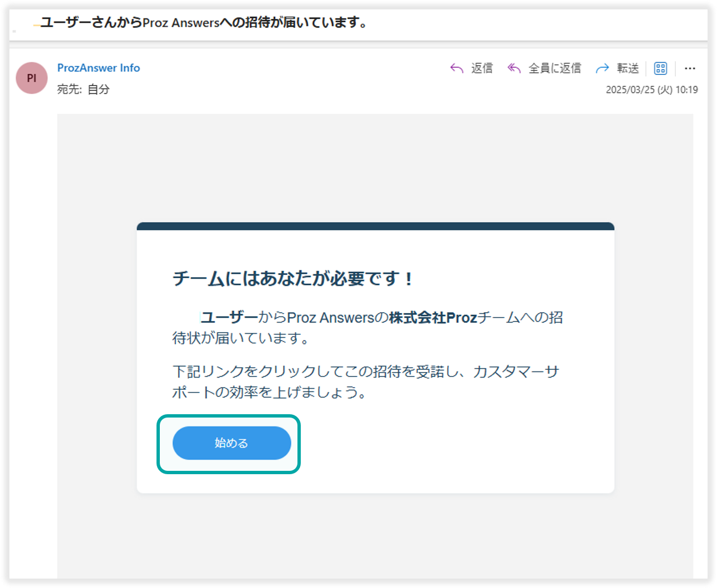
Task: Open the apps grid icon
Action: [x=660, y=68]
